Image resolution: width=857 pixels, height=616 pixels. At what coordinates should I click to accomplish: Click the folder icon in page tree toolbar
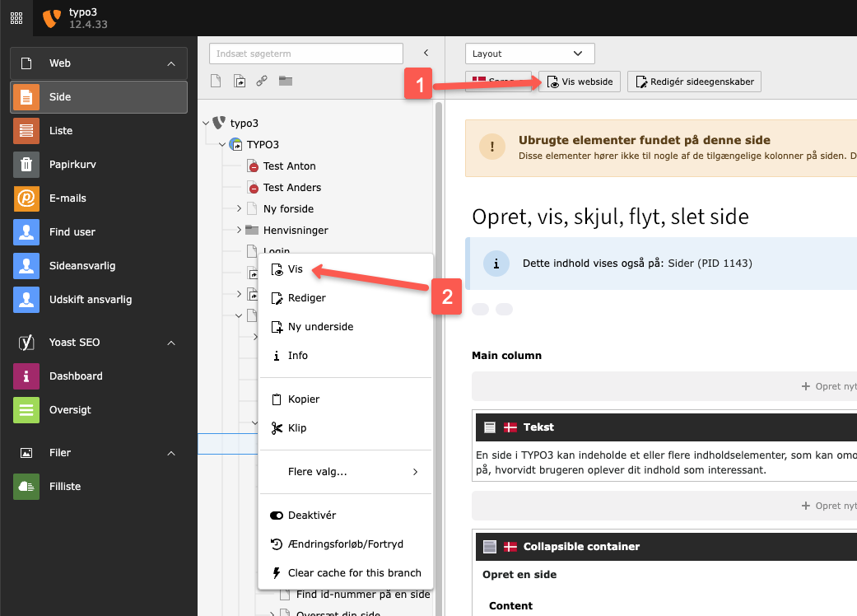[x=285, y=81]
